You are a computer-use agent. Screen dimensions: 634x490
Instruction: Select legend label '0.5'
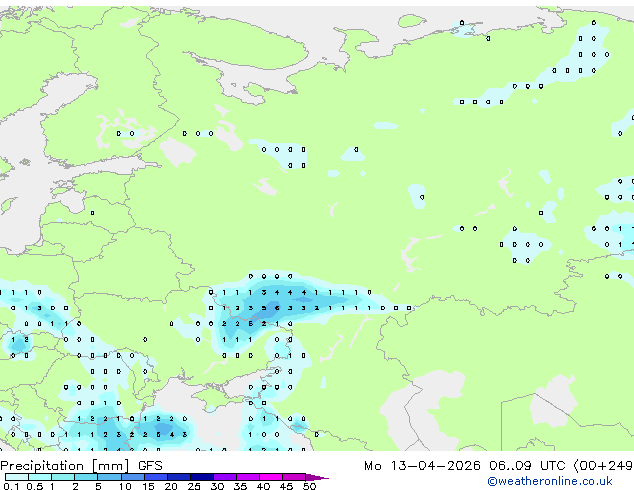click(x=34, y=486)
